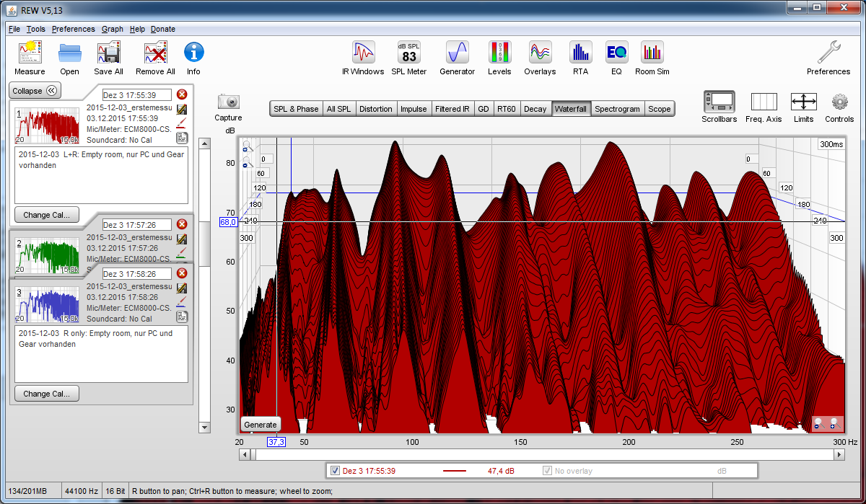Screen dimensions: 866x504
Task: Toggle the Dez 3 17:55:39 trace checkbox
Action: (x=335, y=471)
